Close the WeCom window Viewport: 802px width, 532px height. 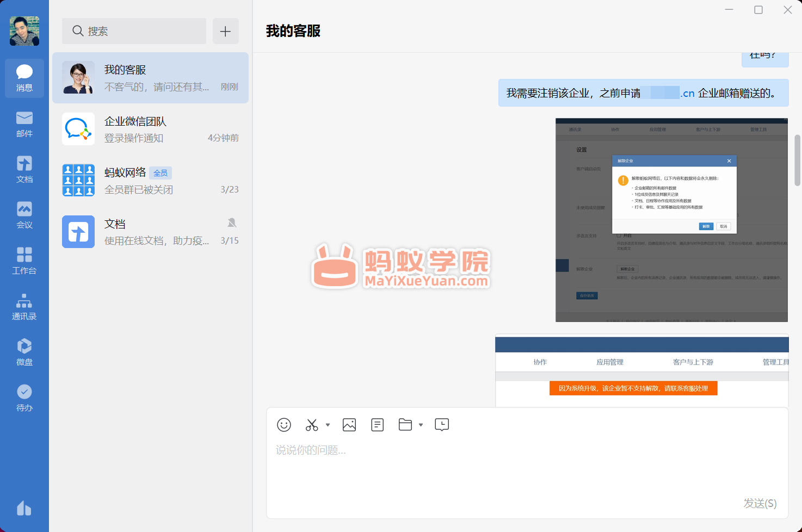[x=787, y=10]
